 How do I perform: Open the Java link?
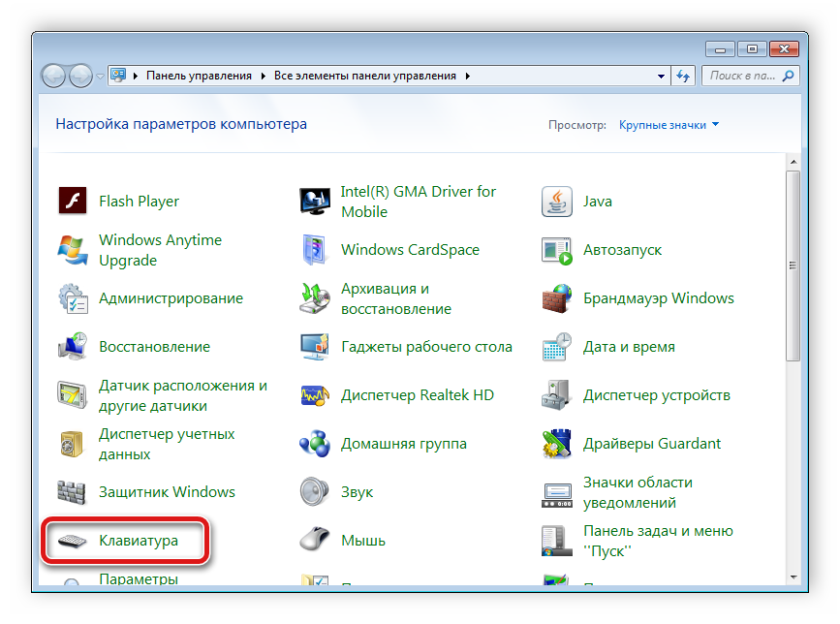coord(598,202)
